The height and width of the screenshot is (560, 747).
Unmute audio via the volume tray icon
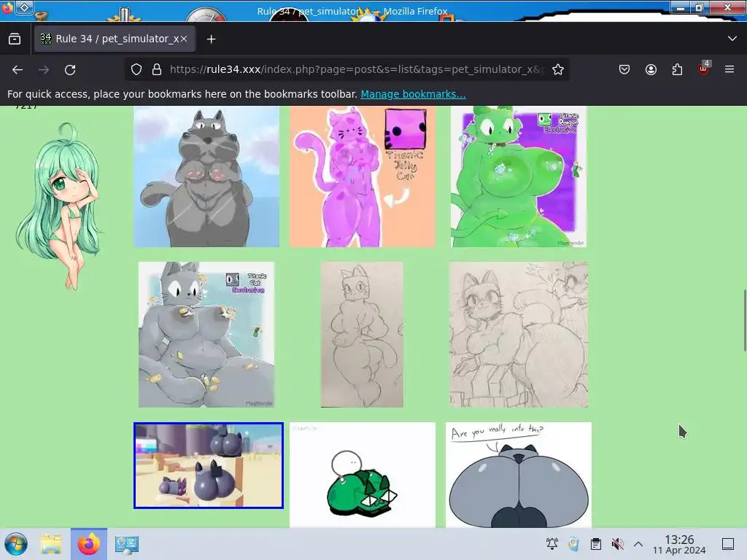point(617,544)
